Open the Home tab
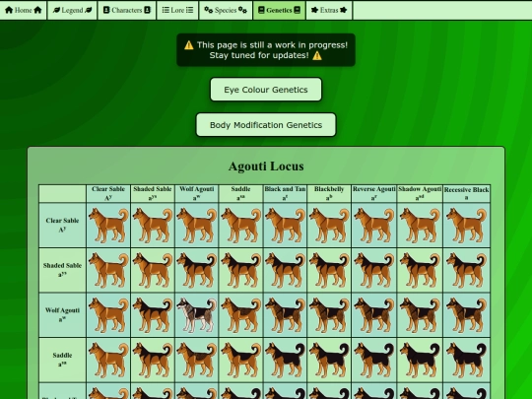532x399 pixels. click(24, 10)
